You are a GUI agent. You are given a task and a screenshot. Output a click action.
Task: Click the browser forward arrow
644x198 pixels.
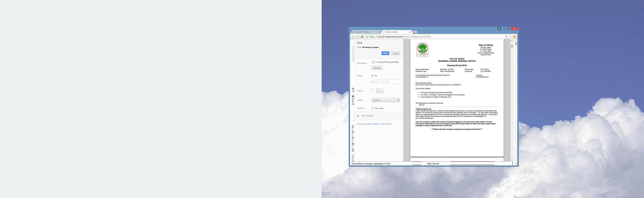coord(357,37)
